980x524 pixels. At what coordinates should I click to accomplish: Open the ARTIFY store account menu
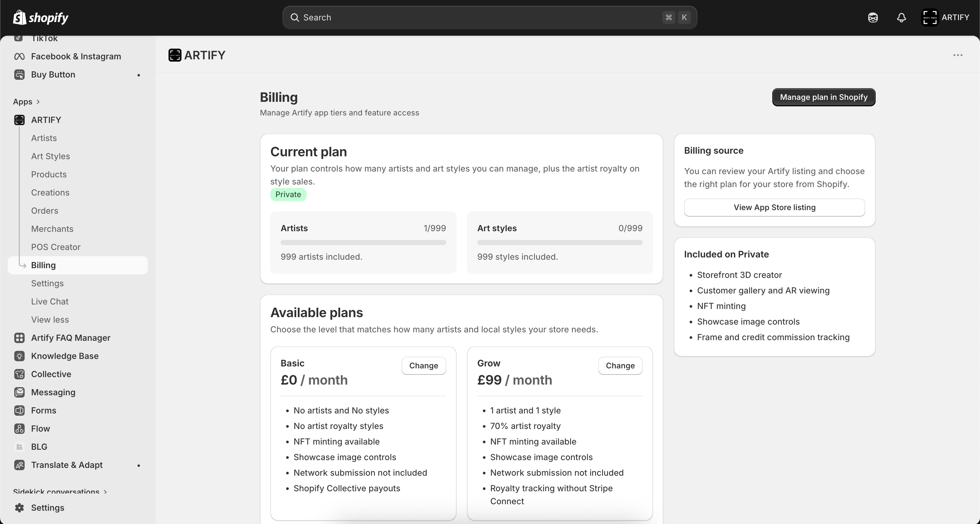point(945,18)
